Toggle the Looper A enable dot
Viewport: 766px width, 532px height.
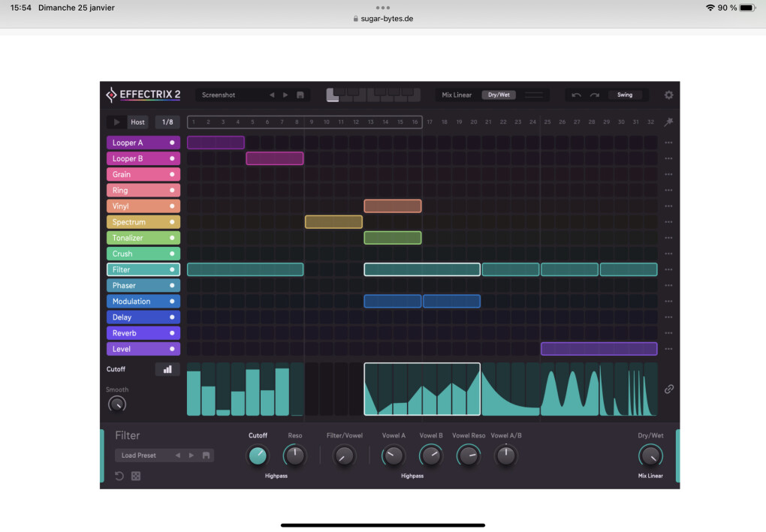click(172, 143)
